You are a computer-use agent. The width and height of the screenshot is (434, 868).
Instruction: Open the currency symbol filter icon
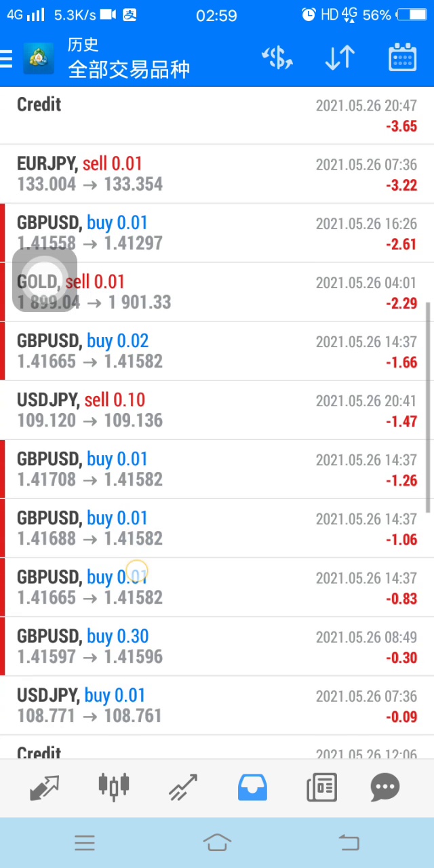(x=277, y=58)
